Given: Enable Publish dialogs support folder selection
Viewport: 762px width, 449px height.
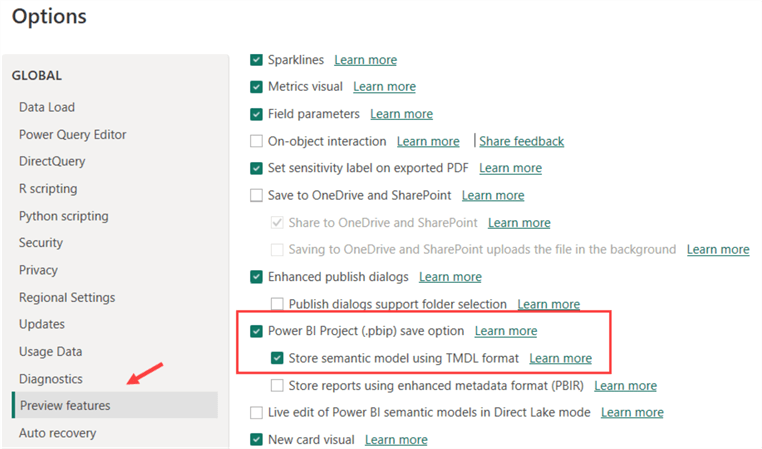Looking at the screenshot, I should pos(277,304).
